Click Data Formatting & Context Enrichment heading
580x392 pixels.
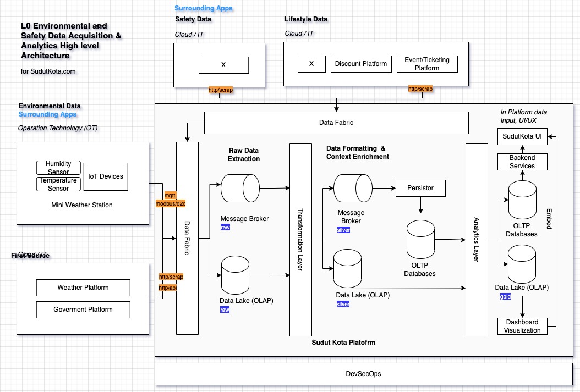(x=357, y=153)
